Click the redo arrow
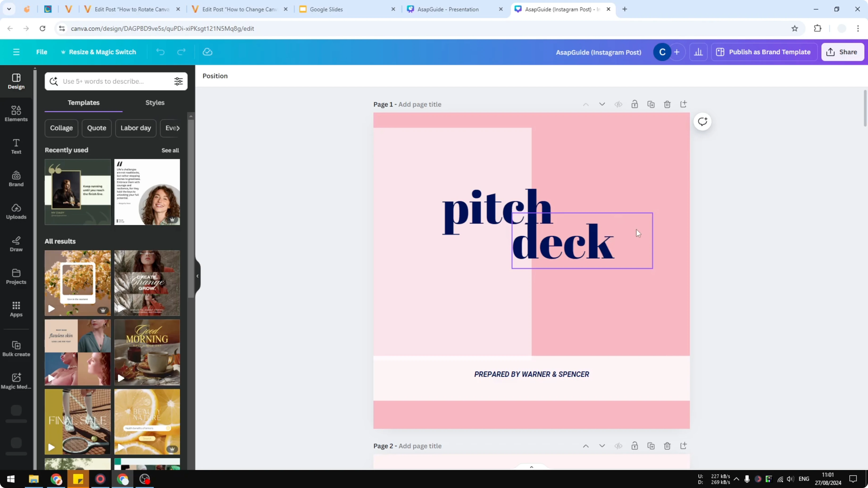The width and height of the screenshot is (868, 488). [x=181, y=52]
